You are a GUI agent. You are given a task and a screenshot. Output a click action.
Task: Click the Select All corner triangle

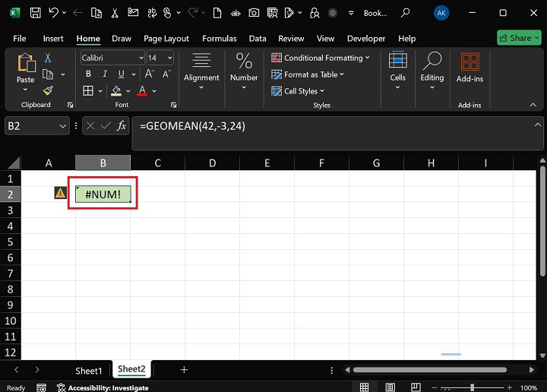pos(14,163)
